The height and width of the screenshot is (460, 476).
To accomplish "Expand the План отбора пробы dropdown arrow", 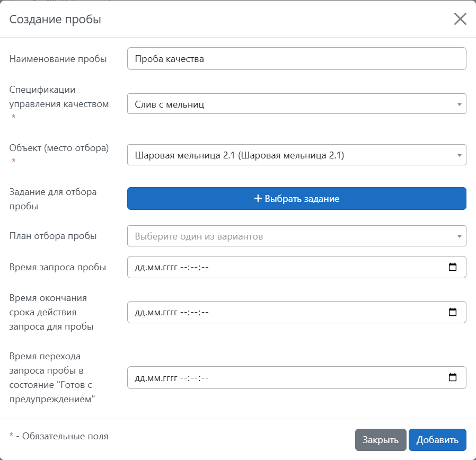I will [x=459, y=236].
